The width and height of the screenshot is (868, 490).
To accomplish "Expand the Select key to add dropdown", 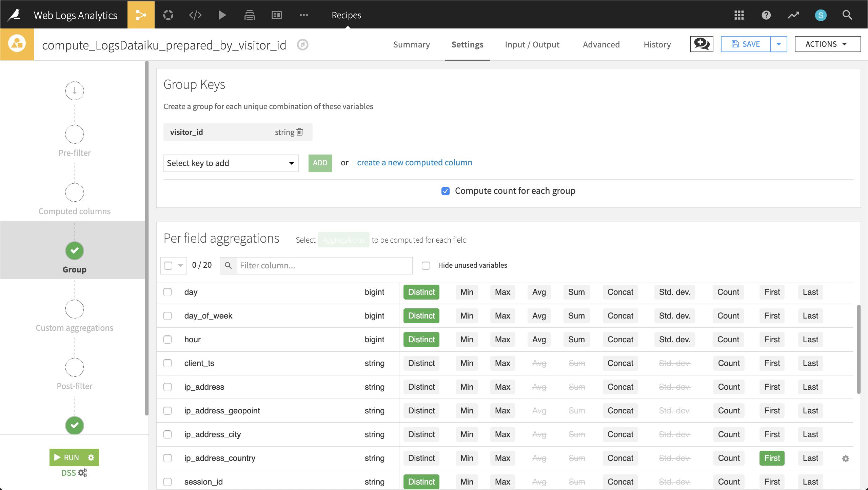I will 231,163.
